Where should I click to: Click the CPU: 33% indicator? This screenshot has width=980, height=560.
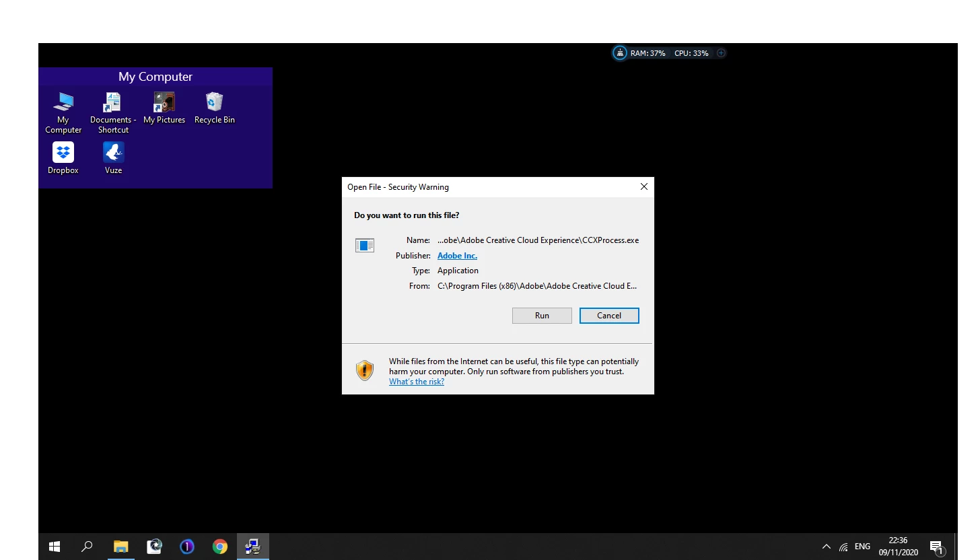click(x=691, y=53)
